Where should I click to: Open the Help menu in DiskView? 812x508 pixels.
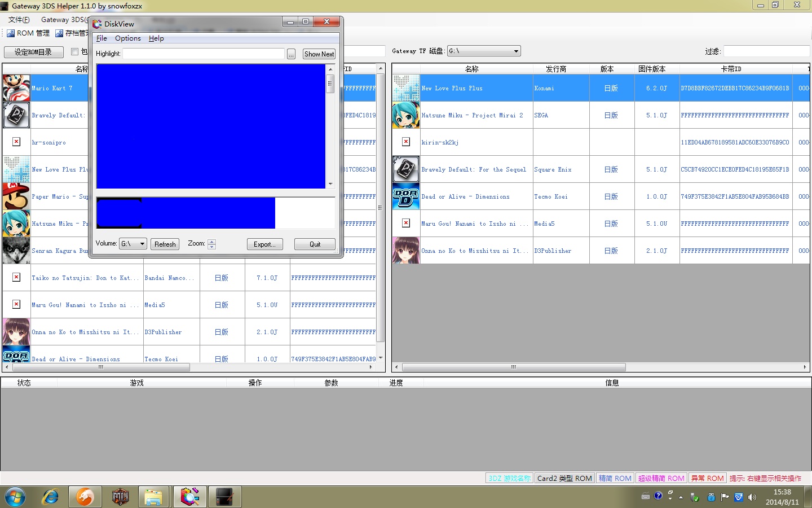coord(156,38)
